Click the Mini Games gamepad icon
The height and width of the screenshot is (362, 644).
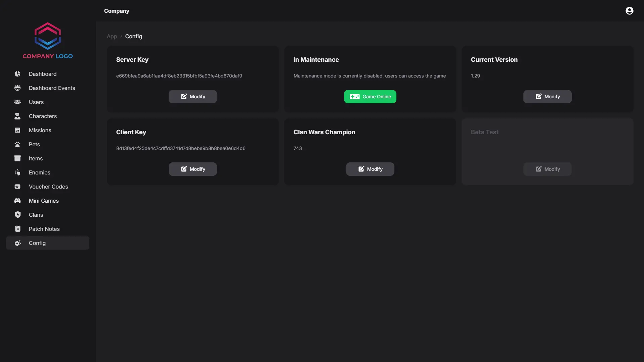17,201
